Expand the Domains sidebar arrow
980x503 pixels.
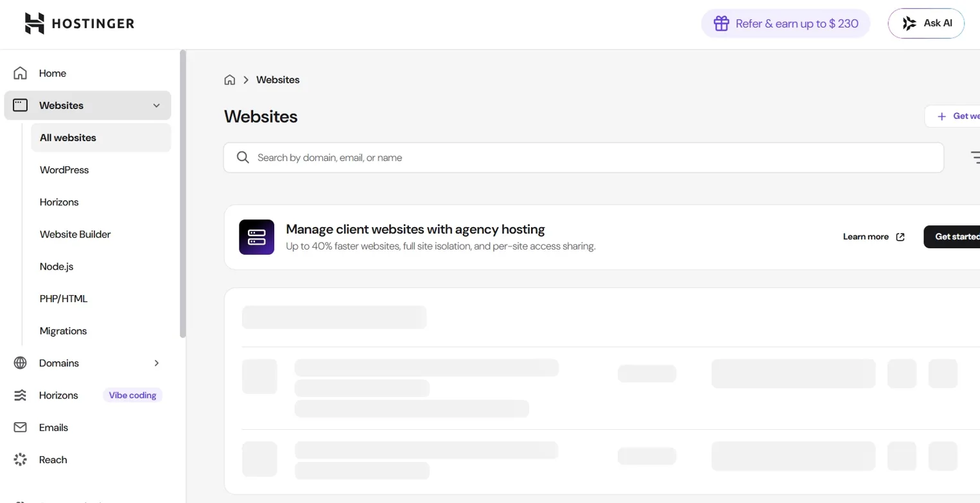[x=156, y=362]
